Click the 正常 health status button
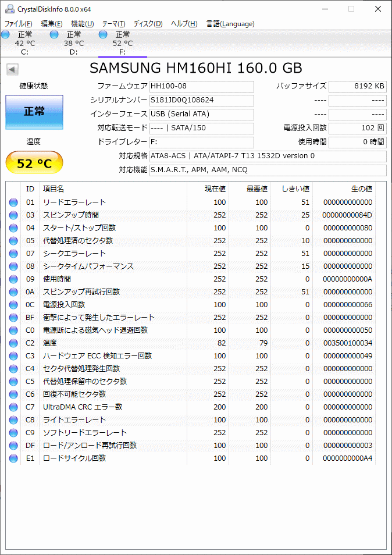 pos(34,112)
